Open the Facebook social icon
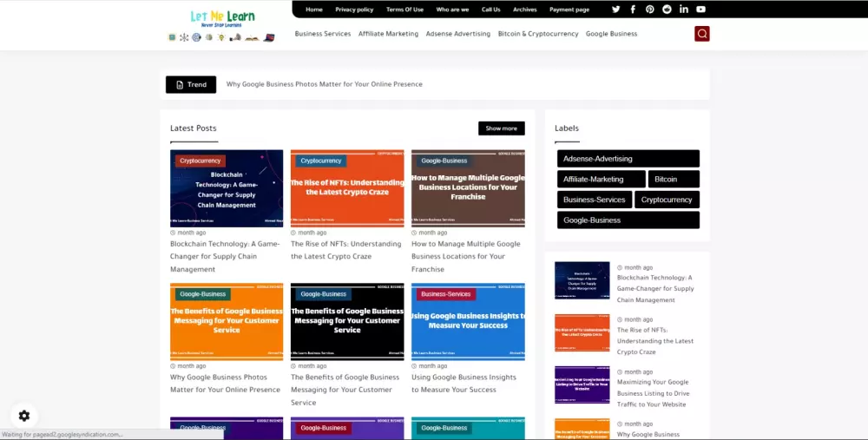Image resolution: width=868 pixels, height=440 pixels. 633,10
